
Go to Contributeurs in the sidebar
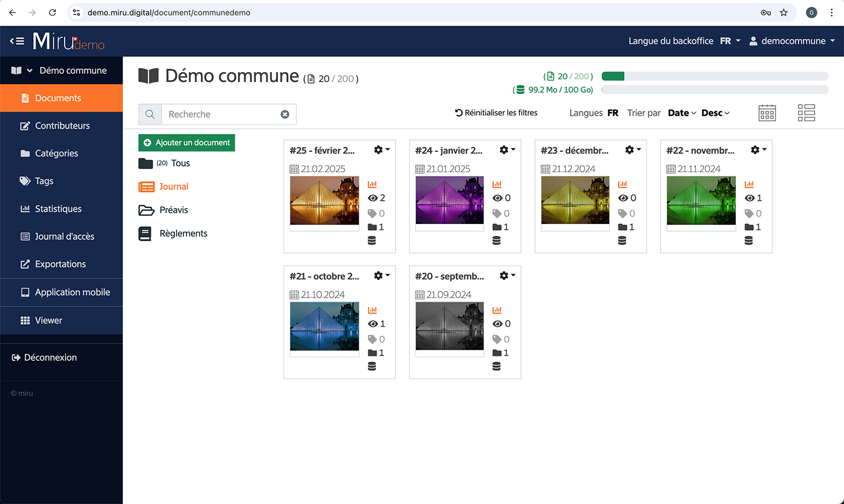click(x=62, y=126)
